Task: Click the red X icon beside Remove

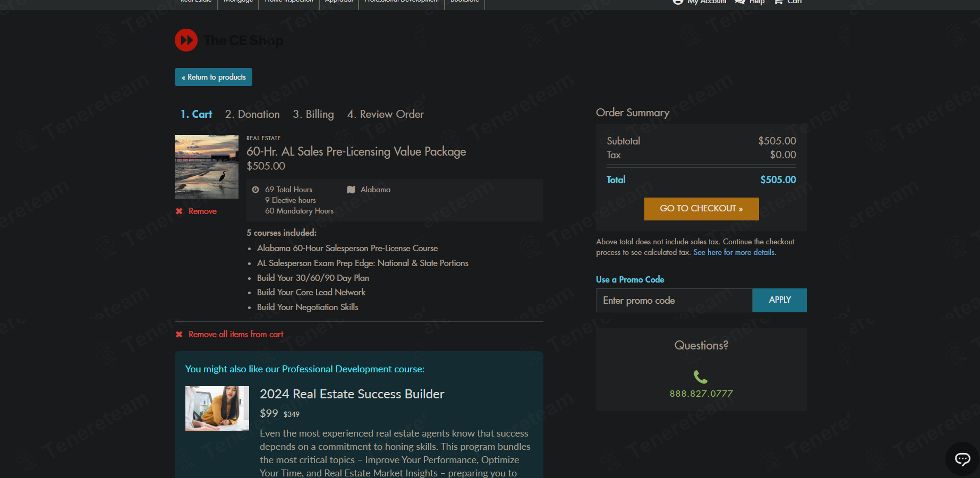Action: pyautogui.click(x=179, y=211)
